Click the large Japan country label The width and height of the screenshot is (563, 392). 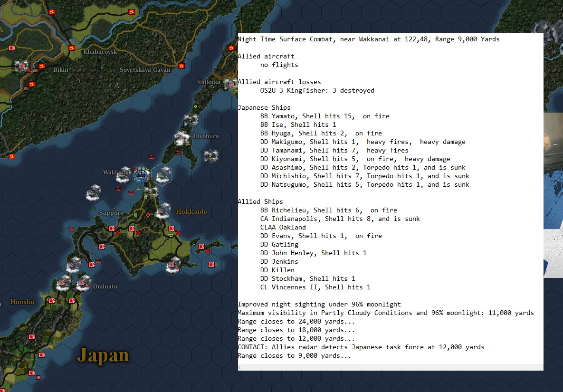click(x=103, y=355)
